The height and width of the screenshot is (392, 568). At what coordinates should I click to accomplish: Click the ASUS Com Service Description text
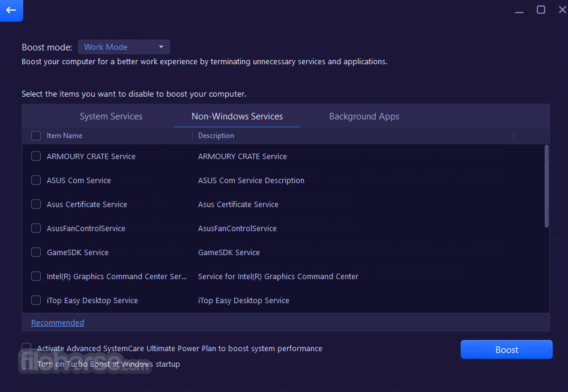[251, 180]
